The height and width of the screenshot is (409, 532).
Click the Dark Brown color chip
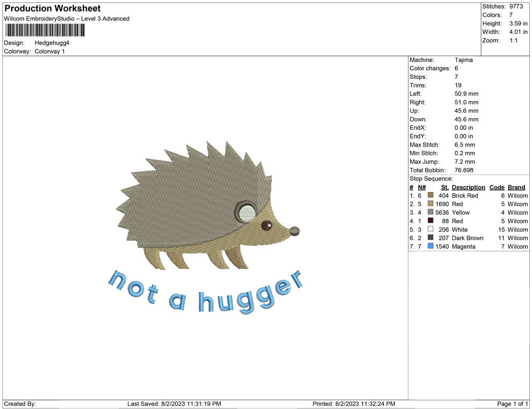tap(430, 238)
